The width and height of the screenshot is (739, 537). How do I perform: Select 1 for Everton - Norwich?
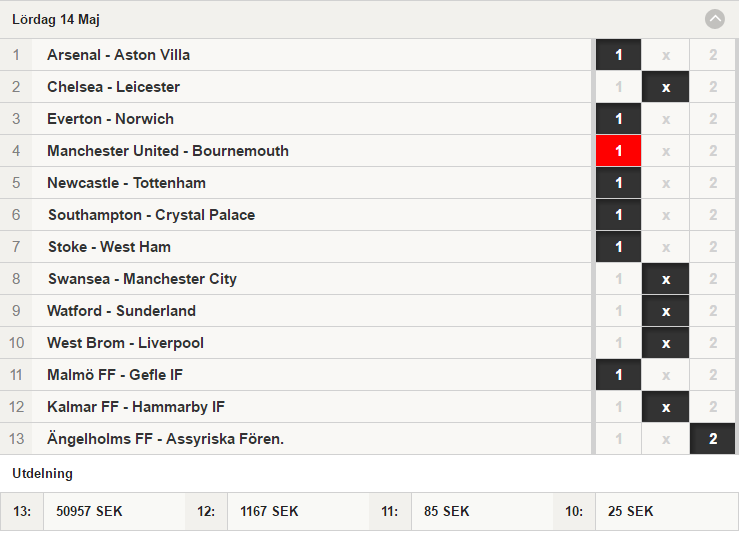pos(618,119)
